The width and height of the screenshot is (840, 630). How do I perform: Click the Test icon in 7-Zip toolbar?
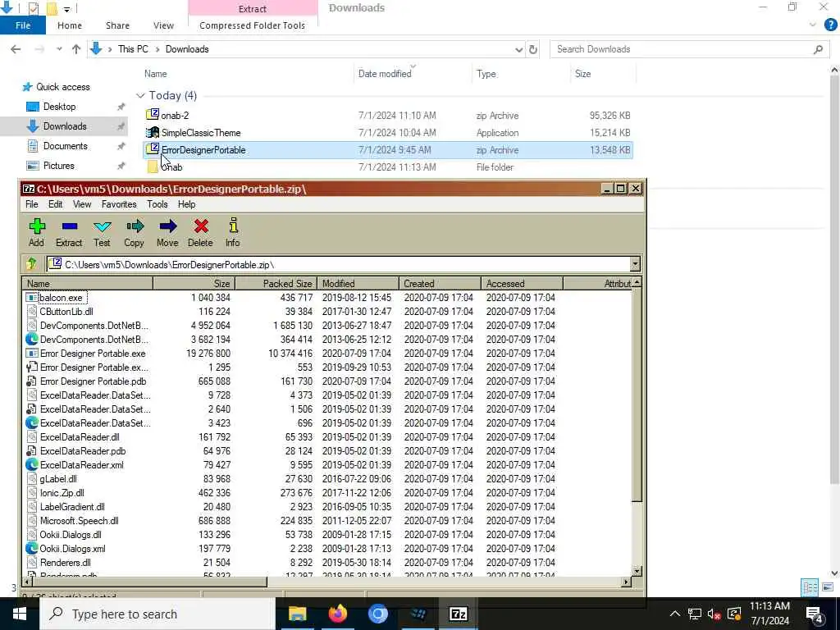102,226
